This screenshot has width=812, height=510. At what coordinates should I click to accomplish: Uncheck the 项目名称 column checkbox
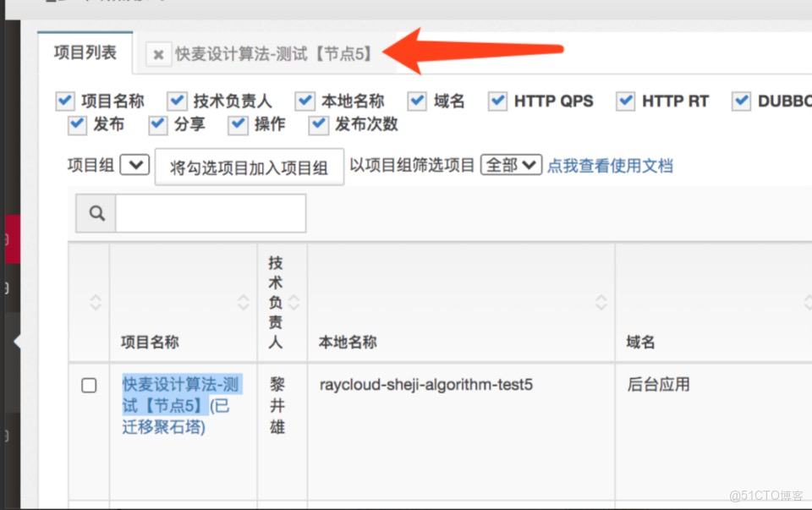(65, 101)
